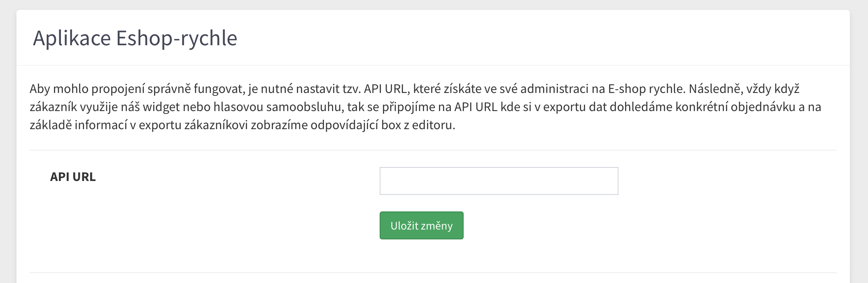This screenshot has width=868, height=283.
Task: Click the word "editoru" ending the paragraph
Action: point(433,125)
